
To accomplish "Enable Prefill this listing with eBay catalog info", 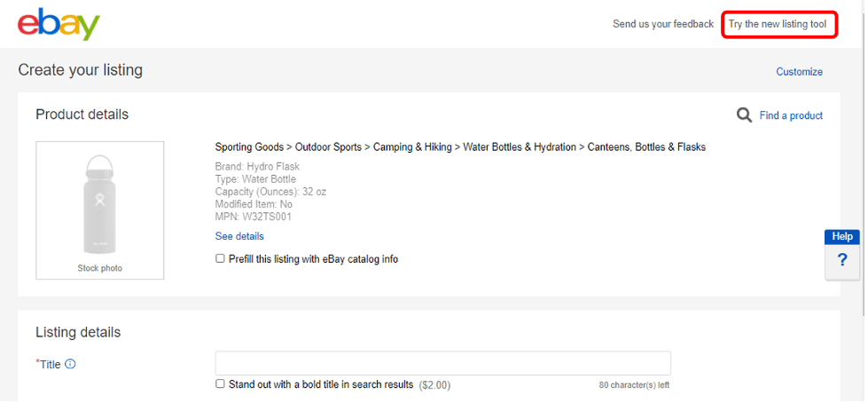I will (221, 259).
